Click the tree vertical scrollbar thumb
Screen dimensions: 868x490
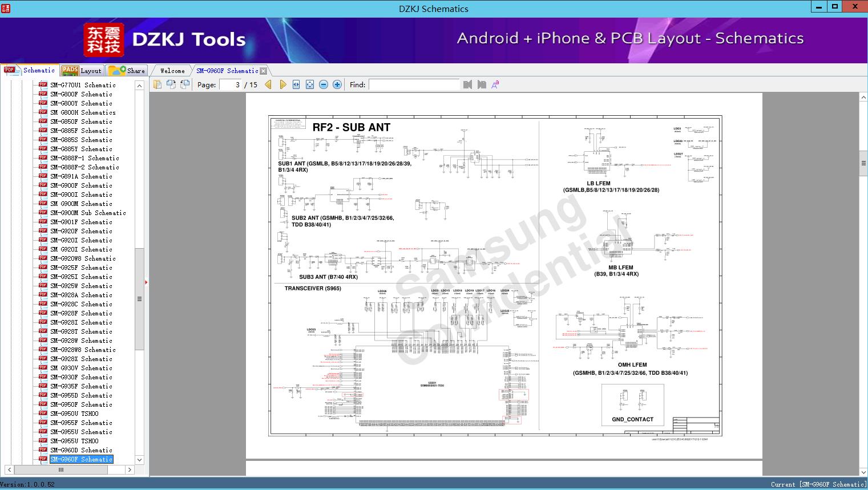(x=139, y=298)
